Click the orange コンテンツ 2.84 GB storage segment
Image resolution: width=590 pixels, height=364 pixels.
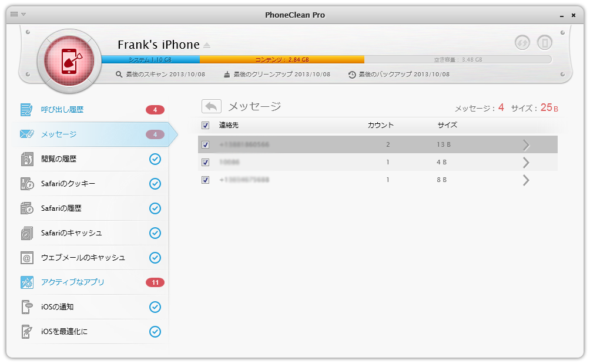[x=282, y=59]
